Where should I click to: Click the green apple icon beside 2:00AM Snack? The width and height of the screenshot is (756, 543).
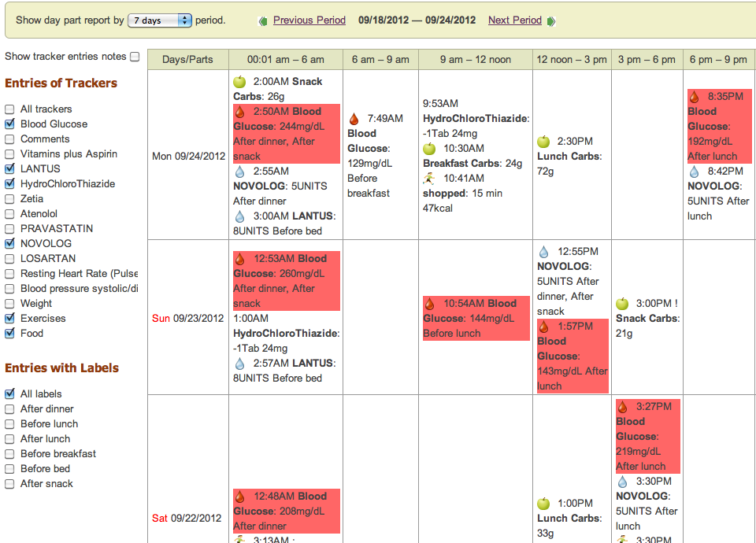[239, 81]
